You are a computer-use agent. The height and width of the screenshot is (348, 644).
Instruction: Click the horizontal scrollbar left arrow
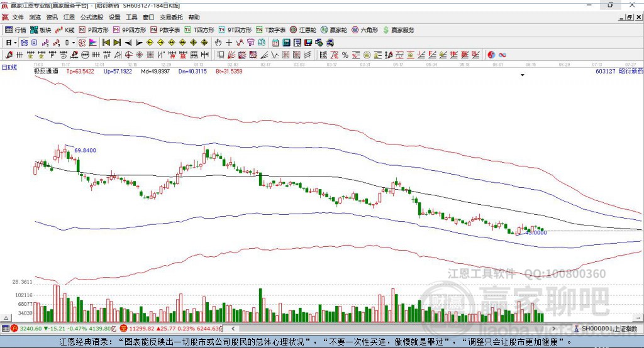point(233,329)
